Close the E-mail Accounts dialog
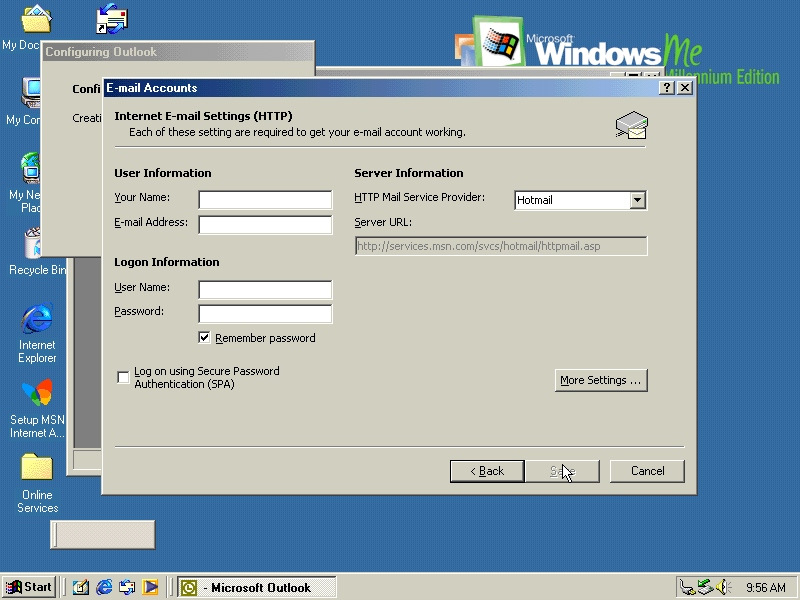The width and height of the screenshot is (800, 600). [685, 88]
